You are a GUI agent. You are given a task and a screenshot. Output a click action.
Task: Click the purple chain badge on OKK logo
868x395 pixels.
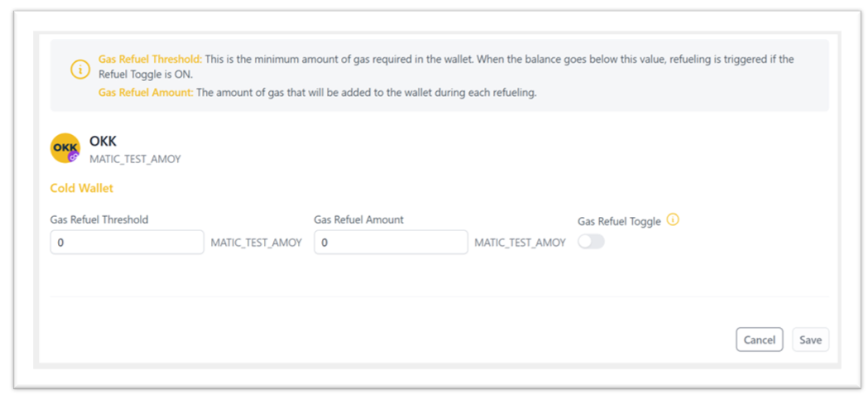[74, 157]
